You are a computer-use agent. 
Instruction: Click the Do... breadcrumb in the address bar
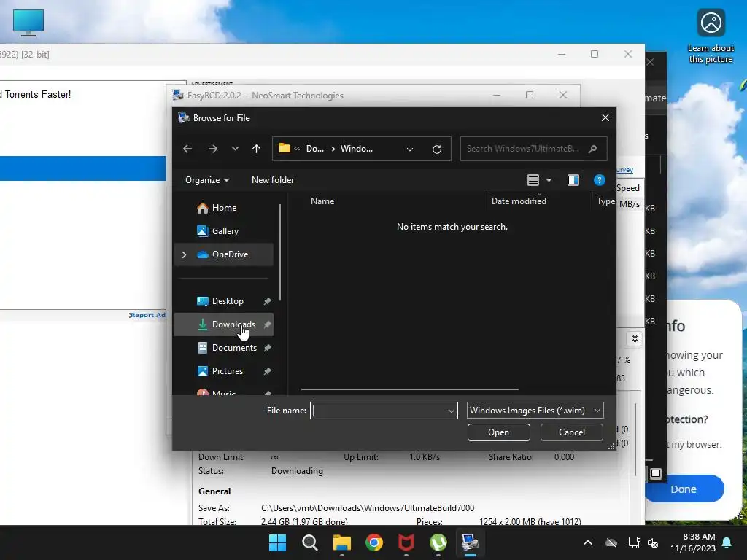(x=315, y=149)
